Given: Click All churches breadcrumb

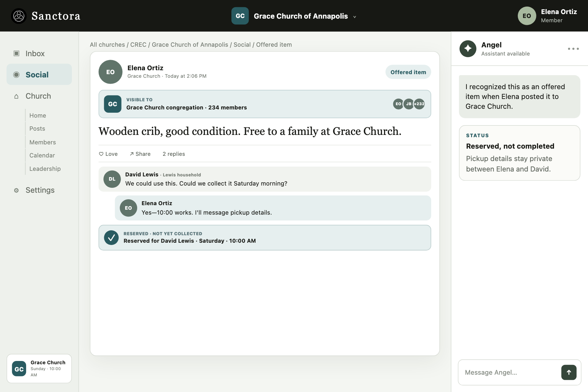Looking at the screenshot, I should (107, 45).
